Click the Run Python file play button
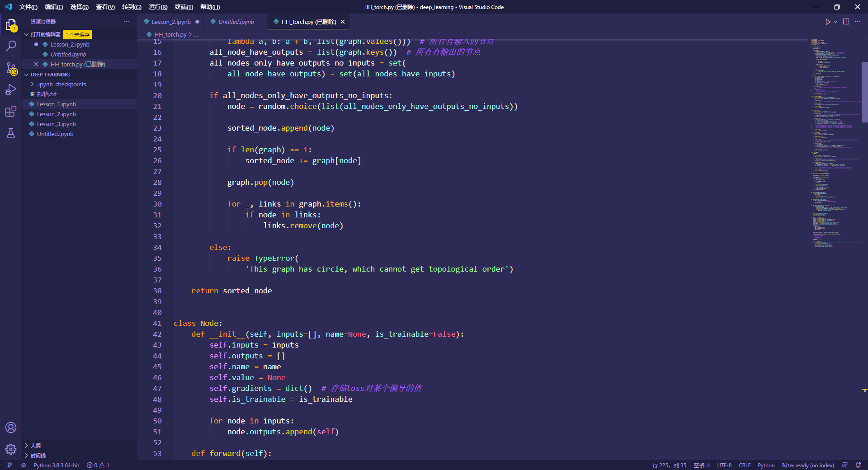The height and width of the screenshot is (470, 868). point(827,22)
